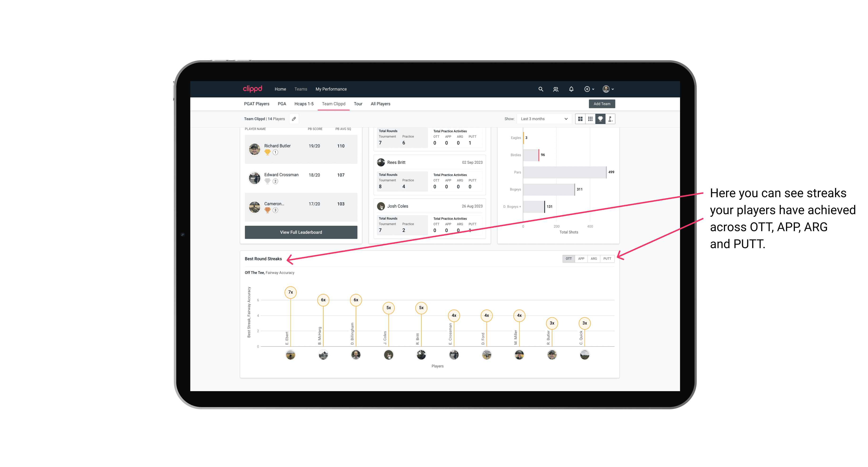The height and width of the screenshot is (467, 868).
Task: Click the View Full Leaderboard button
Action: (x=301, y=232)
